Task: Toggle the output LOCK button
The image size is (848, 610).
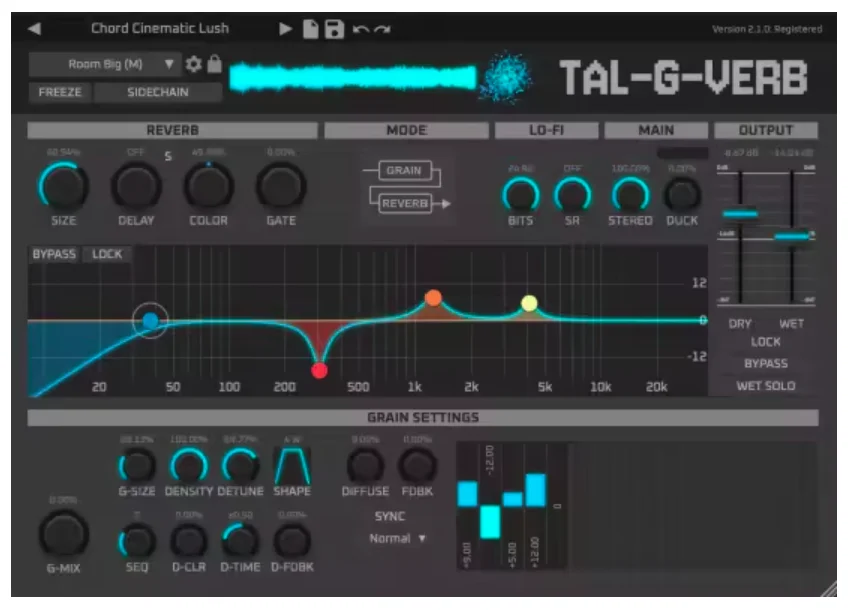Action: click(x=765, y=342)
